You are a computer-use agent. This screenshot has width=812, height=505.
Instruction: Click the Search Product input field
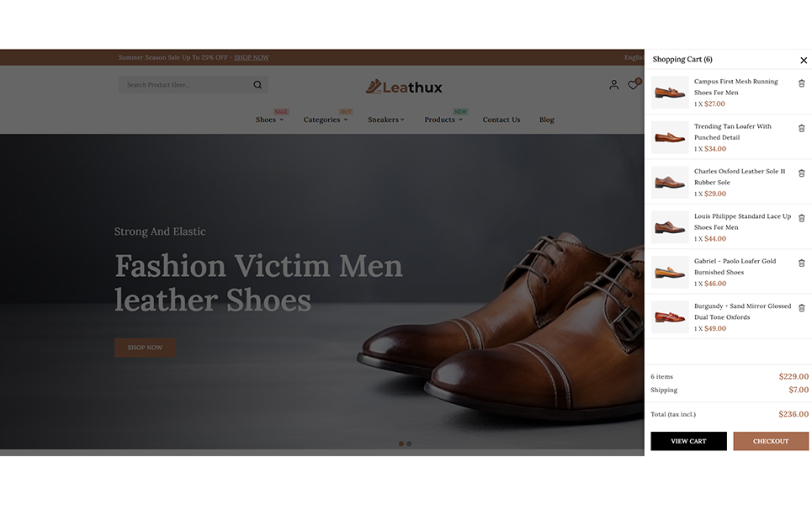pyautogui.click(x=185, y=85)
